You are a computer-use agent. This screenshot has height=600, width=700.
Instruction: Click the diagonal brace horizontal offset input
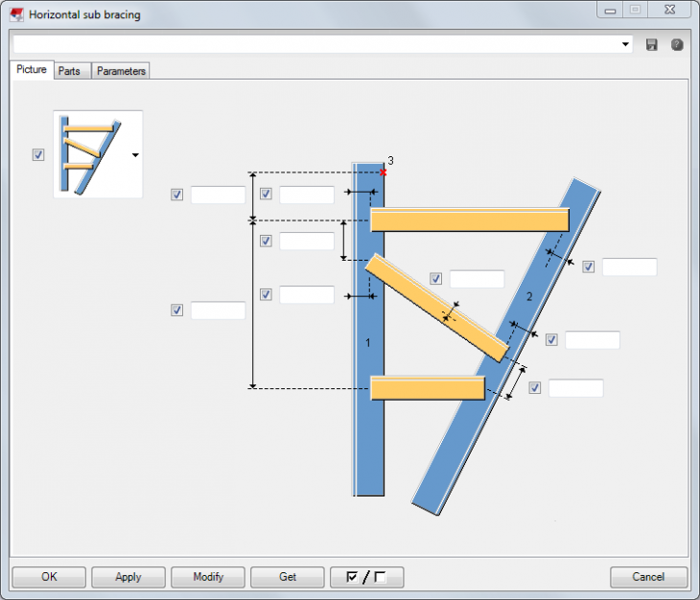tap(307, 295)
